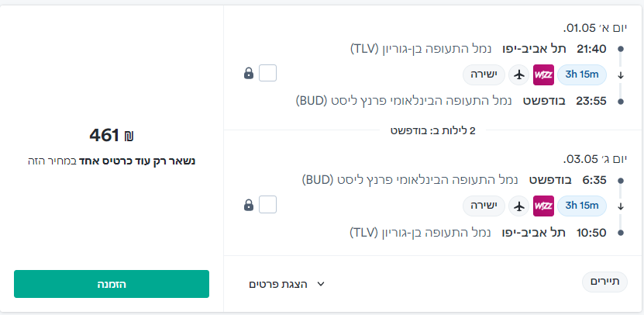The width and height of the screenshot is (644, 315).
Task: Click the 461 price amount
Action: (103, 136)
